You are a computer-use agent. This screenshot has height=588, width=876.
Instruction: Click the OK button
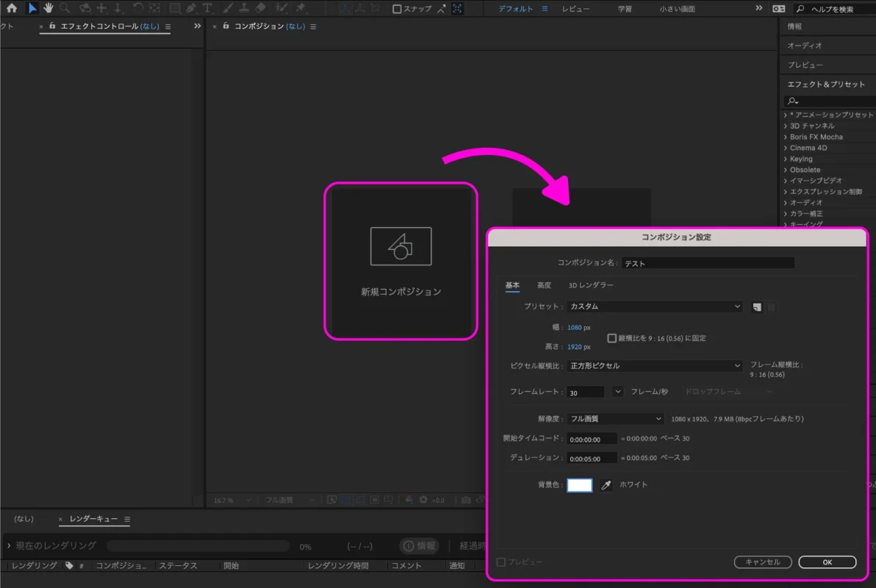[x=827, y=562]
